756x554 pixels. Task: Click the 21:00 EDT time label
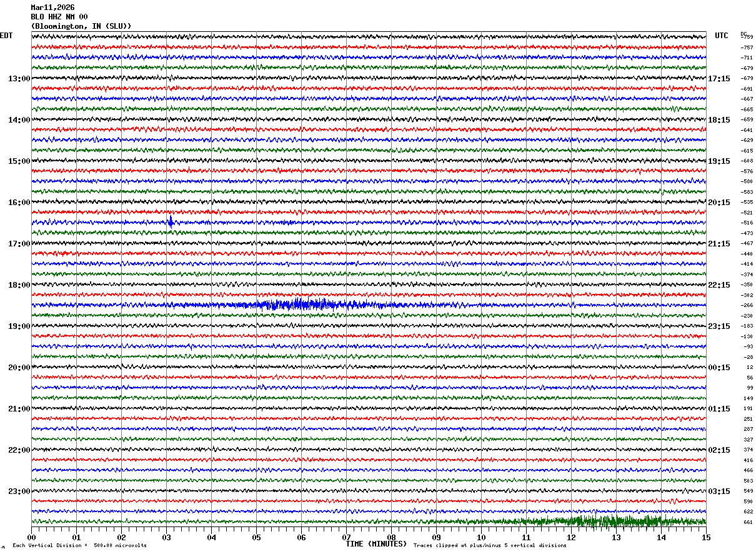19,409
